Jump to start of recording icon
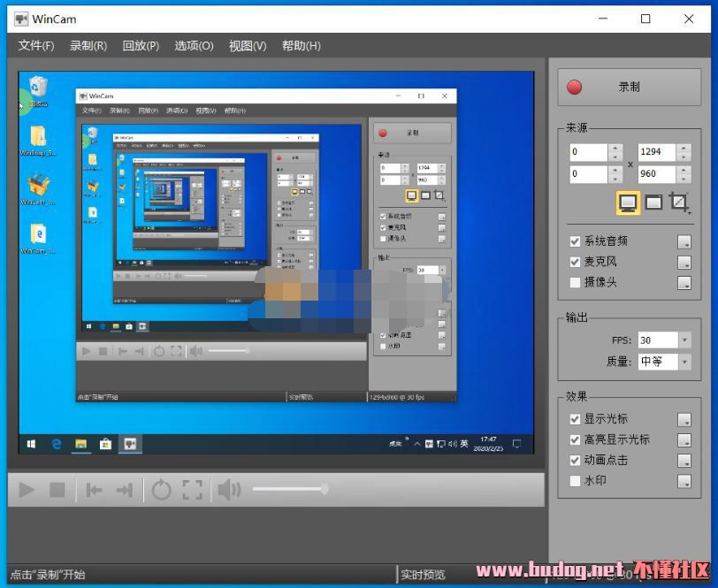The image size is (718, 588). click(95, 490)
